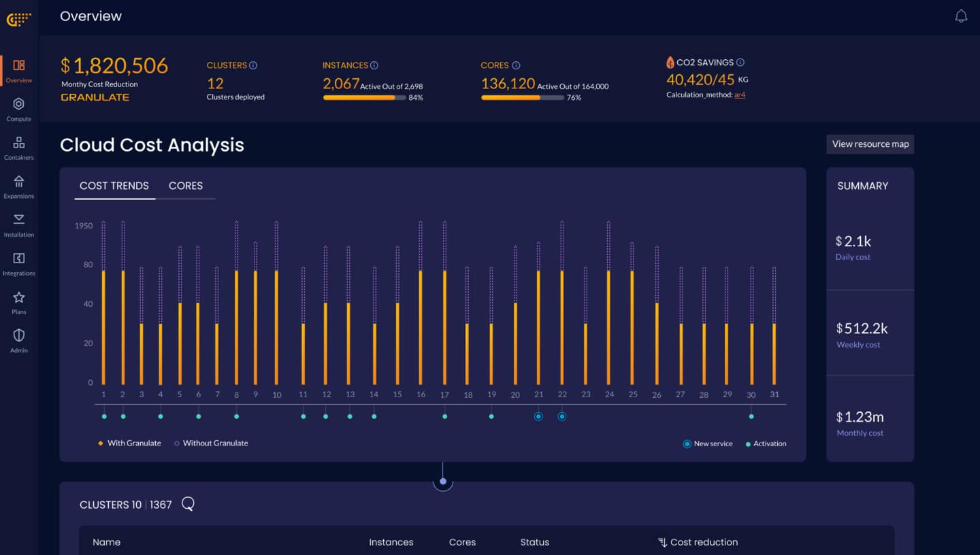Click the Cloud Cost Analysis heading
980x555 pixels.
tap(152, 145)
